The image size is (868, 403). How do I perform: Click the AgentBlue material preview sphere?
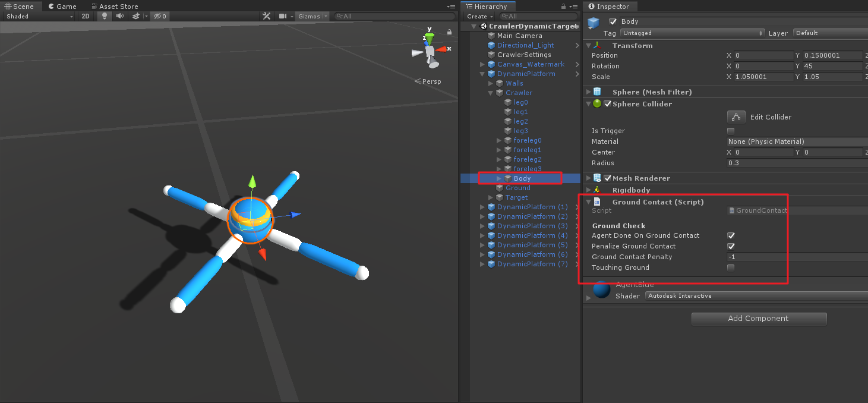point(601,289)
